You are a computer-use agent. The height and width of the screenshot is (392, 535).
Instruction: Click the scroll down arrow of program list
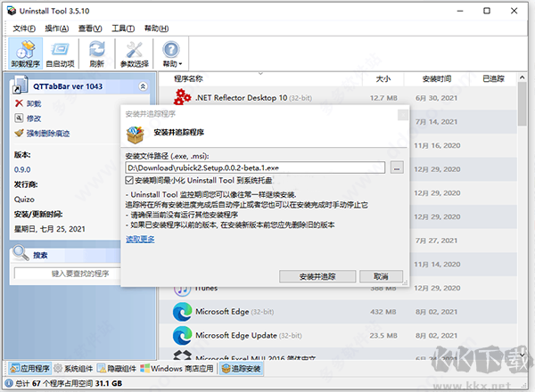522,355
